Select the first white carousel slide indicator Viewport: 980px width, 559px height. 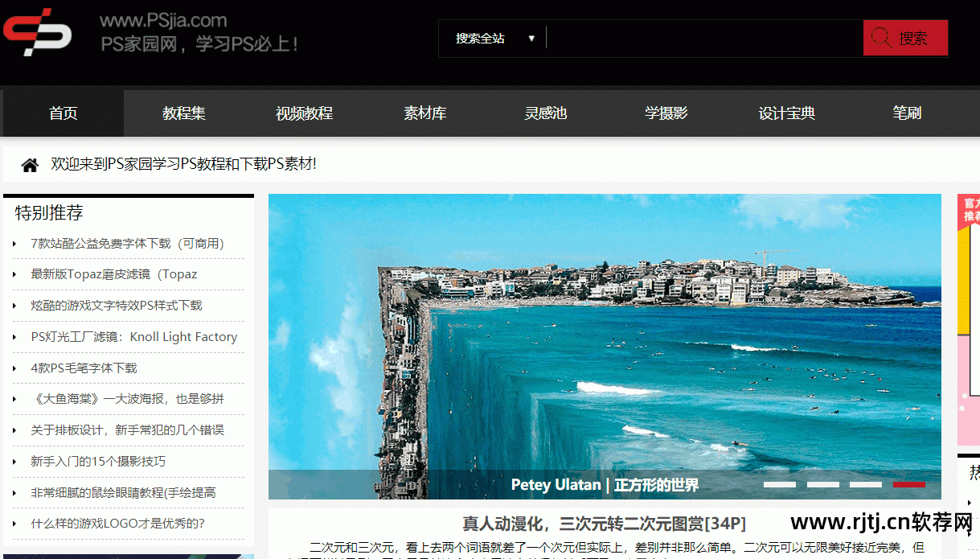[x=779, y=484]
